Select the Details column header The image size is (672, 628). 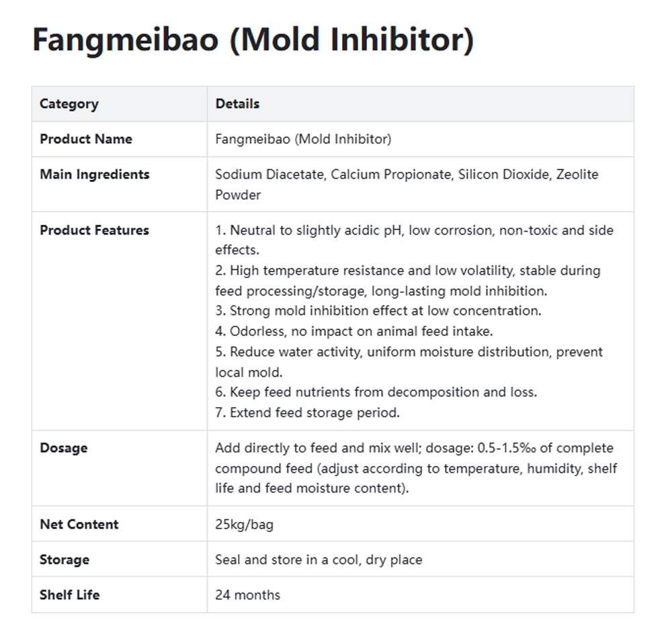(x=237, y=103)
